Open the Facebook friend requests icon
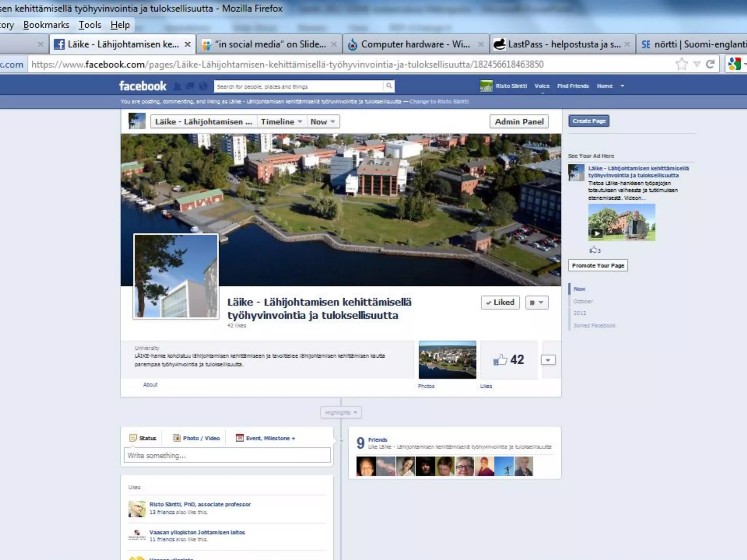Image resolution: width=747 pixels, height=560 pixels. click(177, 86)
